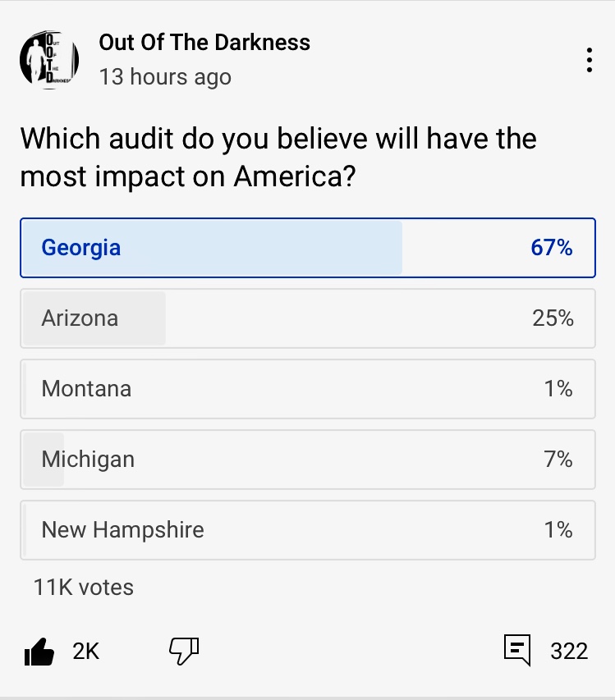The width and height of the screenshot is (615, 700).
Task: Click the 322 comments count
Action: click(569, 652)
